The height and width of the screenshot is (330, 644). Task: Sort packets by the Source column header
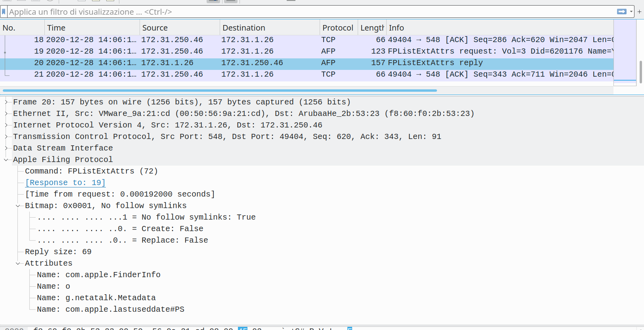[180, 28]
